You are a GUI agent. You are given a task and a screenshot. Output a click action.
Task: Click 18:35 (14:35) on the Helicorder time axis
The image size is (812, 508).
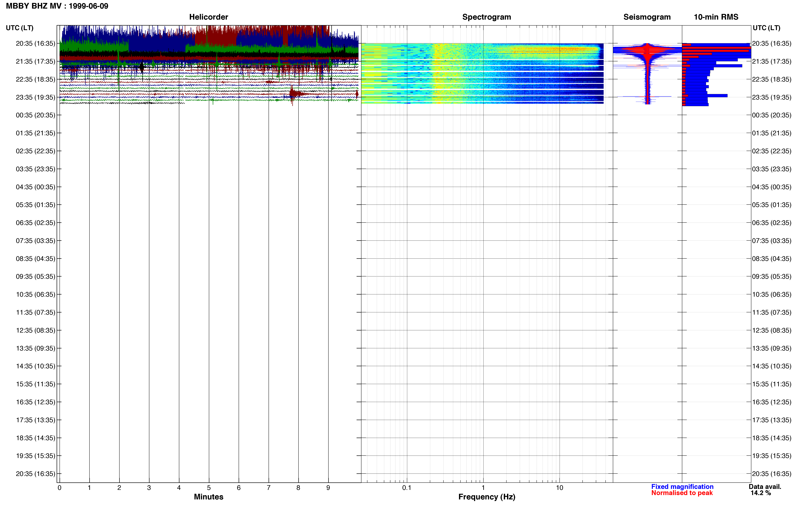(36, 438)
